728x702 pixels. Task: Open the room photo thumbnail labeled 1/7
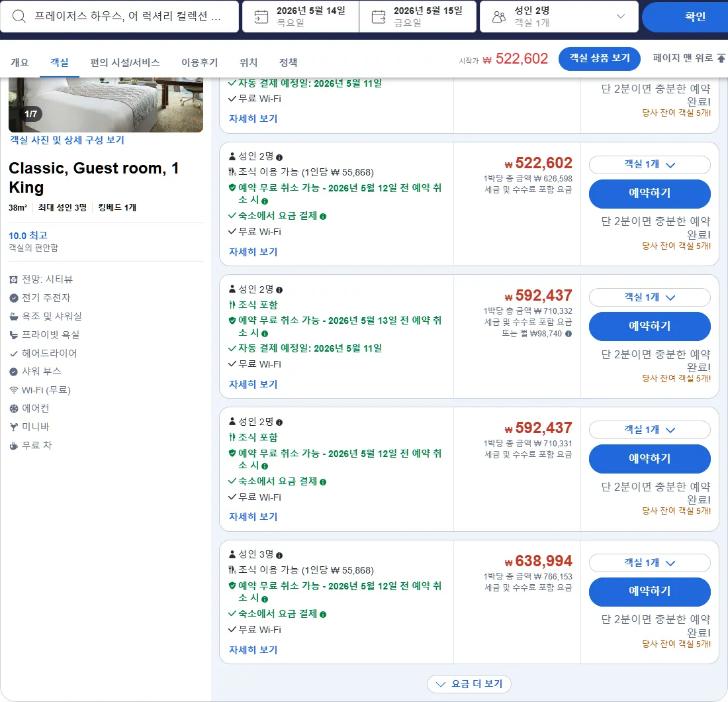pyautogui.click(x=106, y=105)
